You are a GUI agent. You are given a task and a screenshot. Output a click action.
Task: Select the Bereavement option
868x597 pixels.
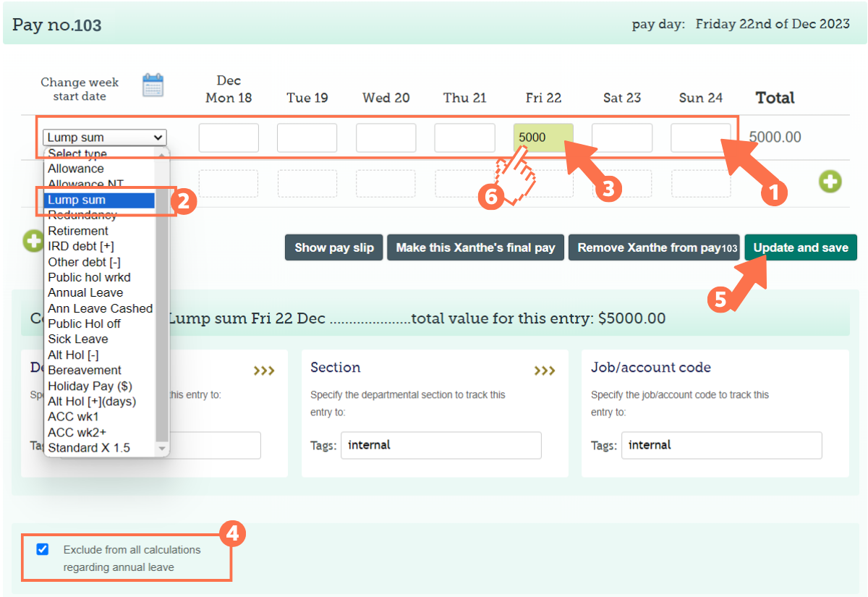(x=84, y=370)
